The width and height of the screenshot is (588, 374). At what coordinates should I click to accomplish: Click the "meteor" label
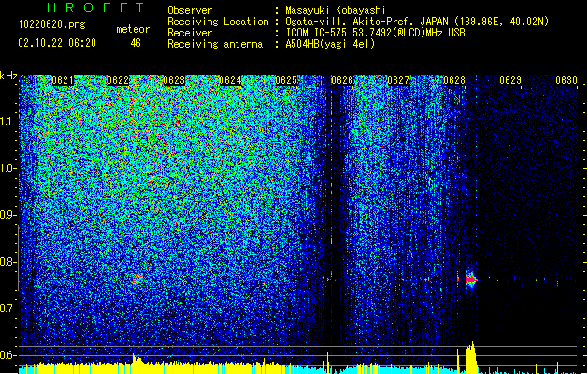coord(133,29)
